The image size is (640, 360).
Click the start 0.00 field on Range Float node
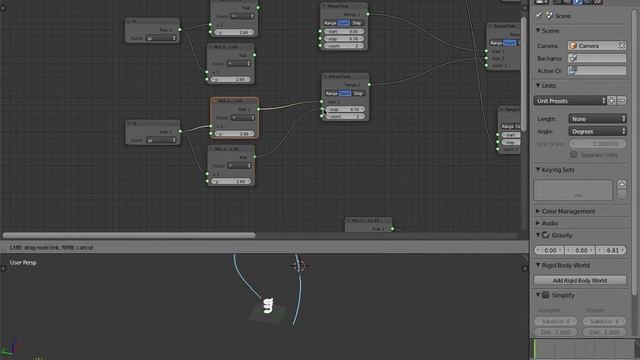coord(344,31)
